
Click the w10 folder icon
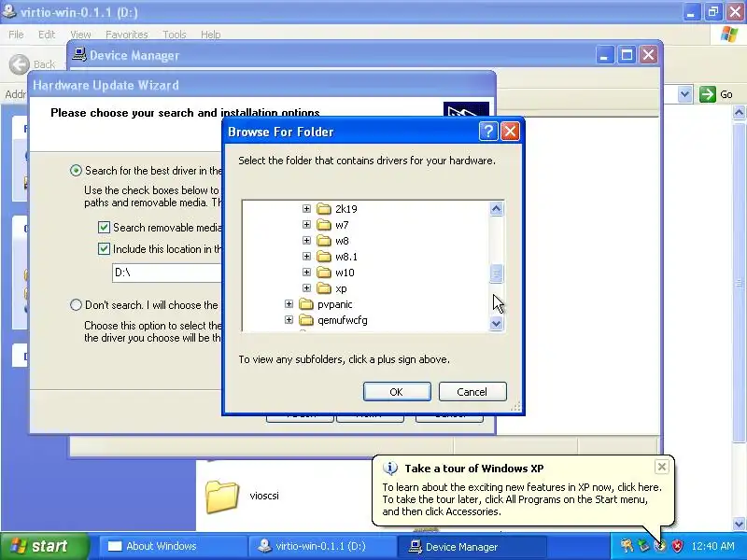tap(324, 273)
